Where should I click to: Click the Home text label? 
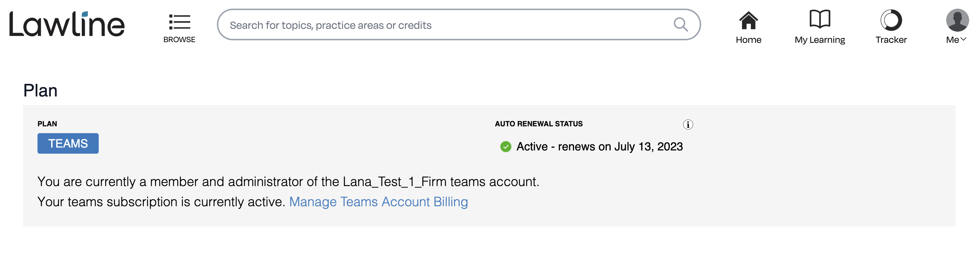click(x=748, y=40)
